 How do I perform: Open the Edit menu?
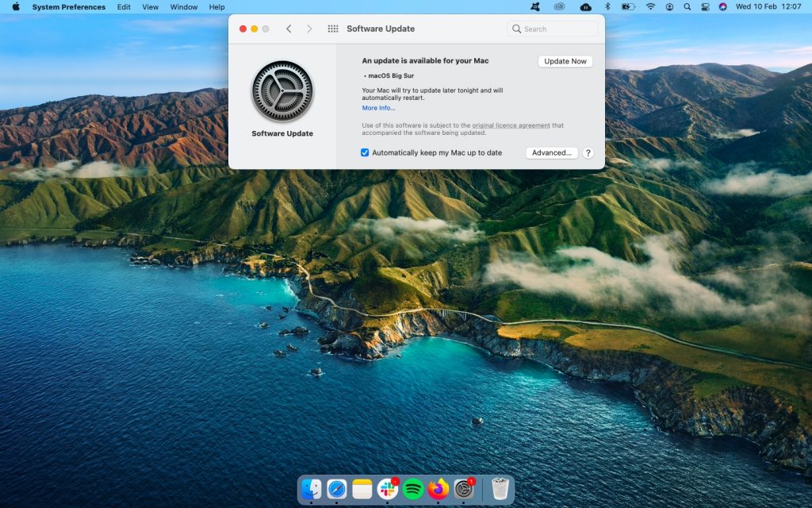tap(124, 7)
